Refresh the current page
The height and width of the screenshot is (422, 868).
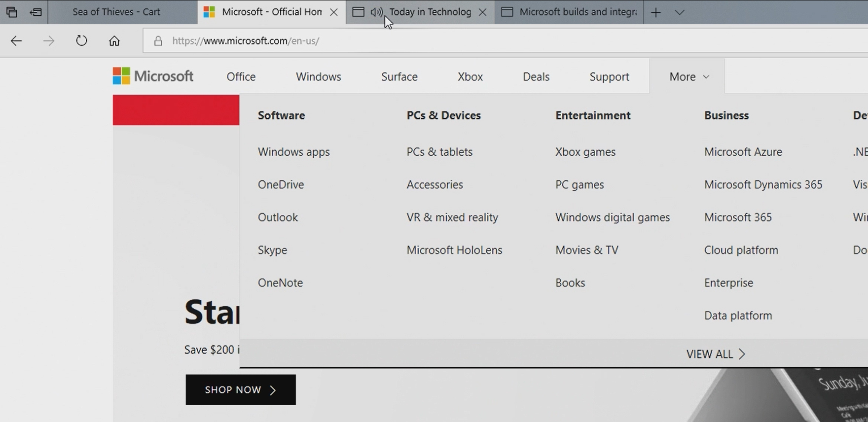pyautogui.click(x=81, y=41)
